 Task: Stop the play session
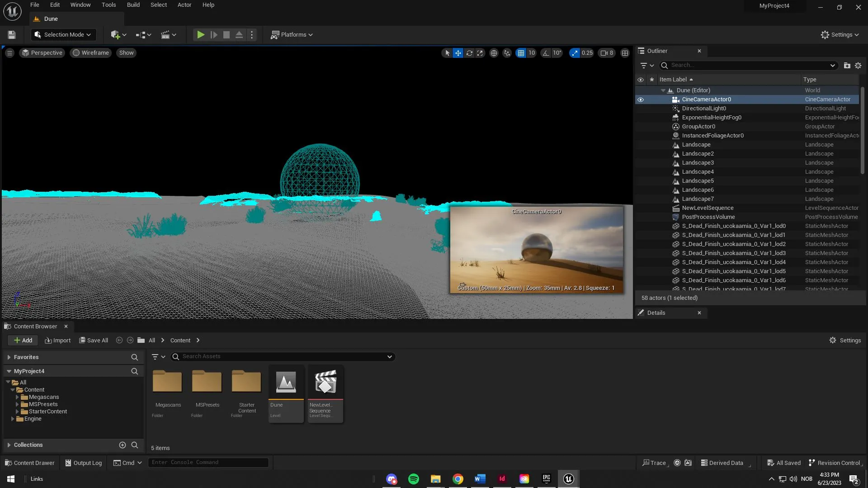pyautogui.click(x=226, y=35)
